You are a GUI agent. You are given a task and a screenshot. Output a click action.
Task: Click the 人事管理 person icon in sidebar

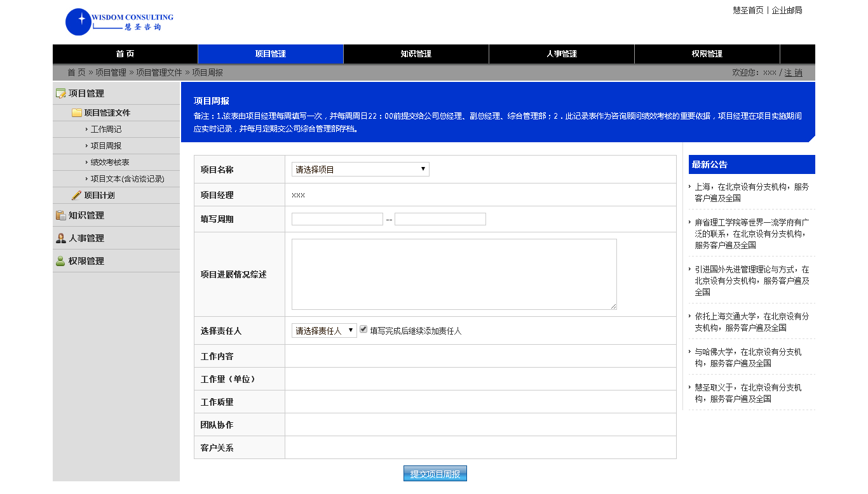pos(61,238)
